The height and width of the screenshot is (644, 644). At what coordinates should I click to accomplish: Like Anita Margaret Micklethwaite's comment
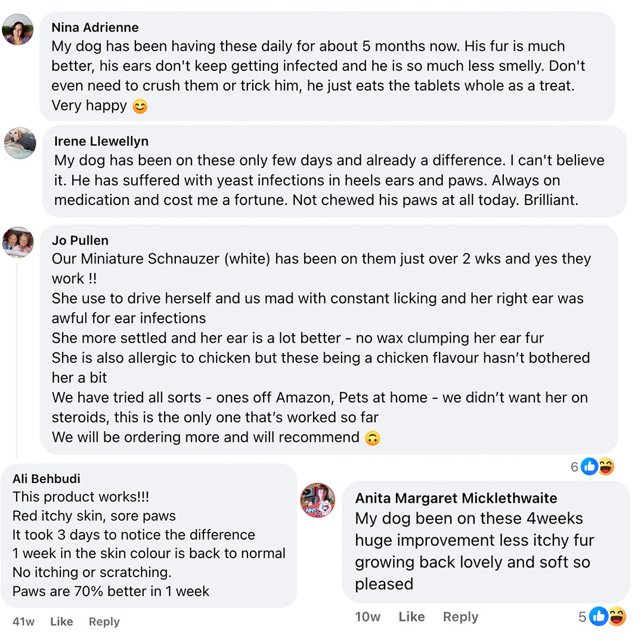coord(411,617)
